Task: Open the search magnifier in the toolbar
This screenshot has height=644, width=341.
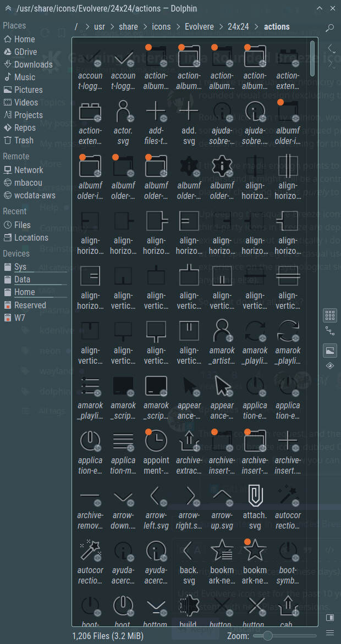Action: point(329,27)
